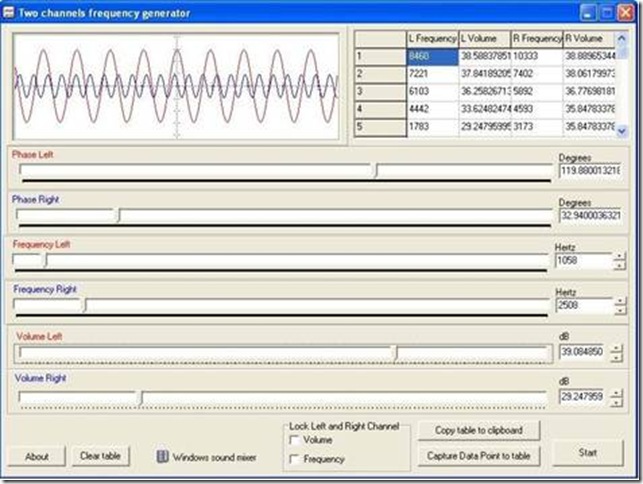This screenshot has width=643, height=484.
Task: Enable the Volume lock checkbox
Action: [x=293, y=440]
